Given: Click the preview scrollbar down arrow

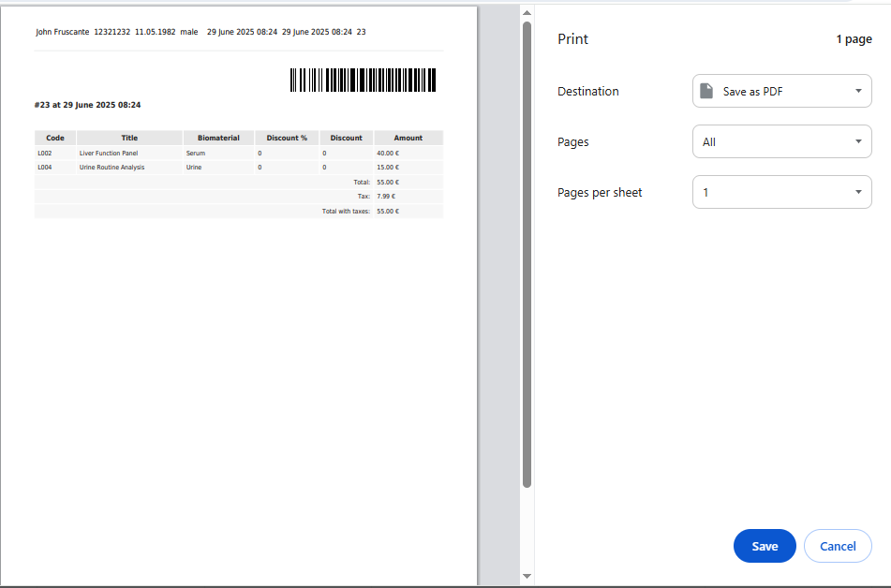Looking at the screenshot, I should (527, 576).
